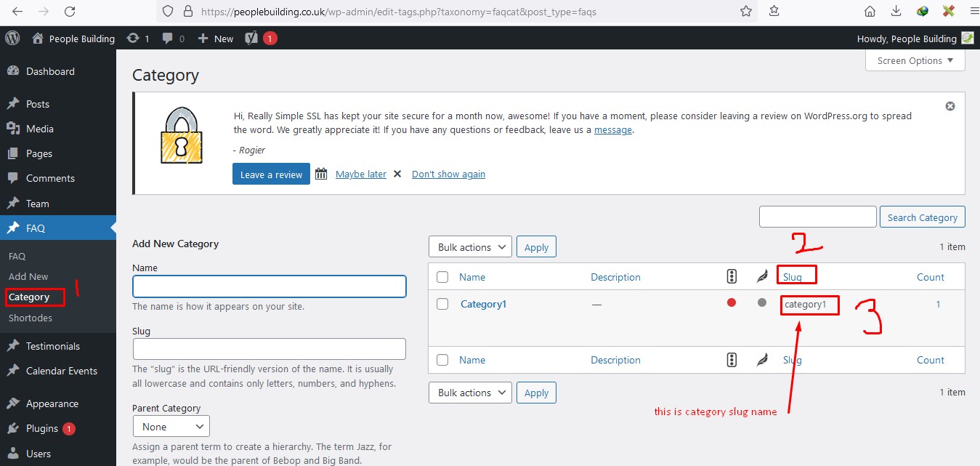Open the Category1 name link

click(x=483, y=304)
